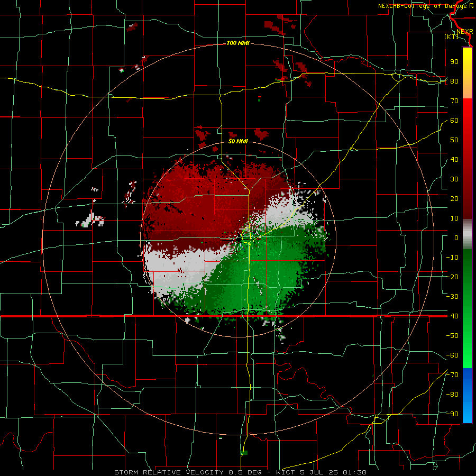Select the 30 value on velocity scale
The image size is (476, 476).
point(454,179)
